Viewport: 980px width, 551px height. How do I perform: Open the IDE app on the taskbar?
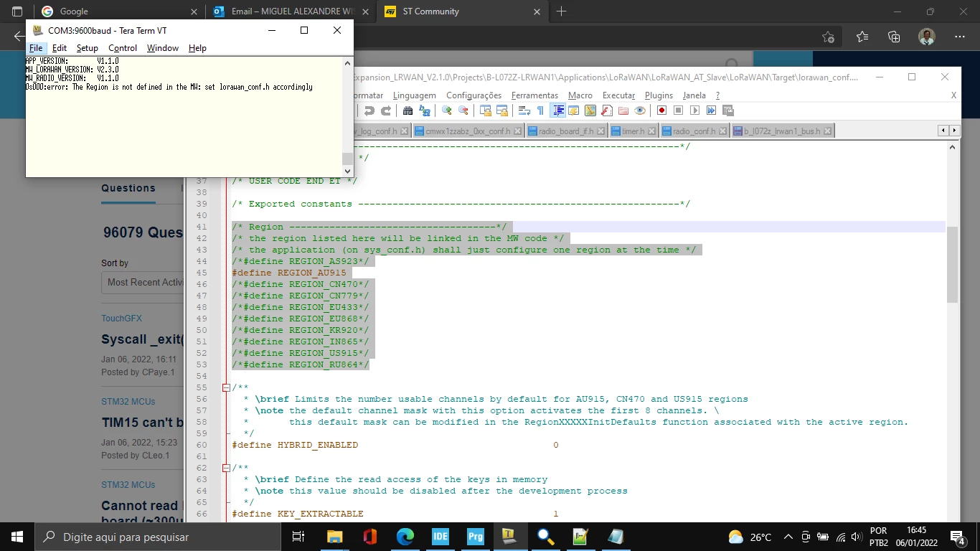click(440, 537)
